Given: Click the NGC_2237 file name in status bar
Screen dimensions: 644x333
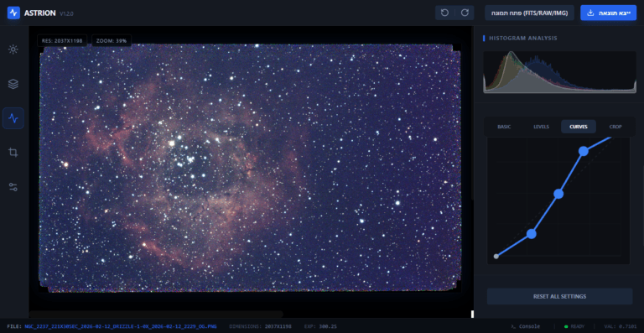Looking at the screenshot, I should tap(121, 326).
